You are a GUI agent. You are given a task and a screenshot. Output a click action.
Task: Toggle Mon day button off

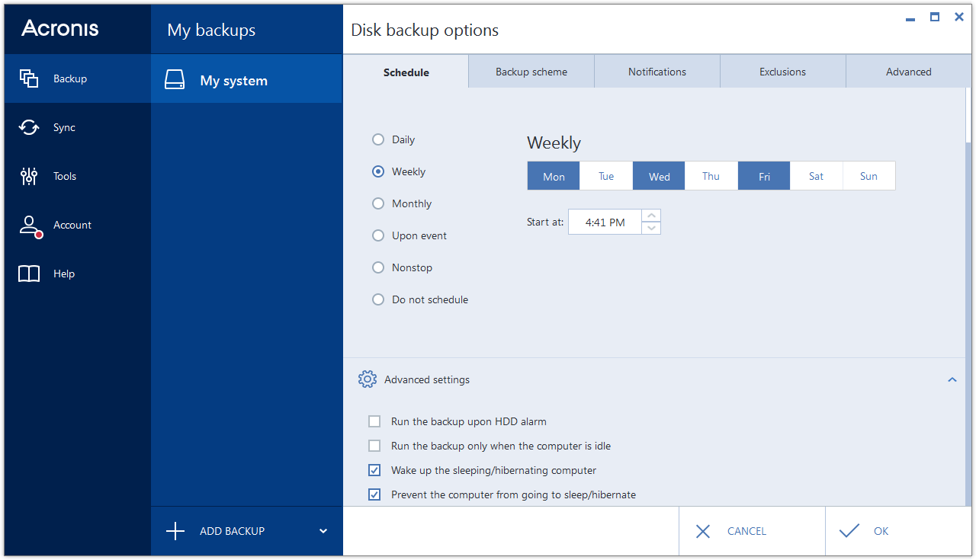(x=554, y=176)
